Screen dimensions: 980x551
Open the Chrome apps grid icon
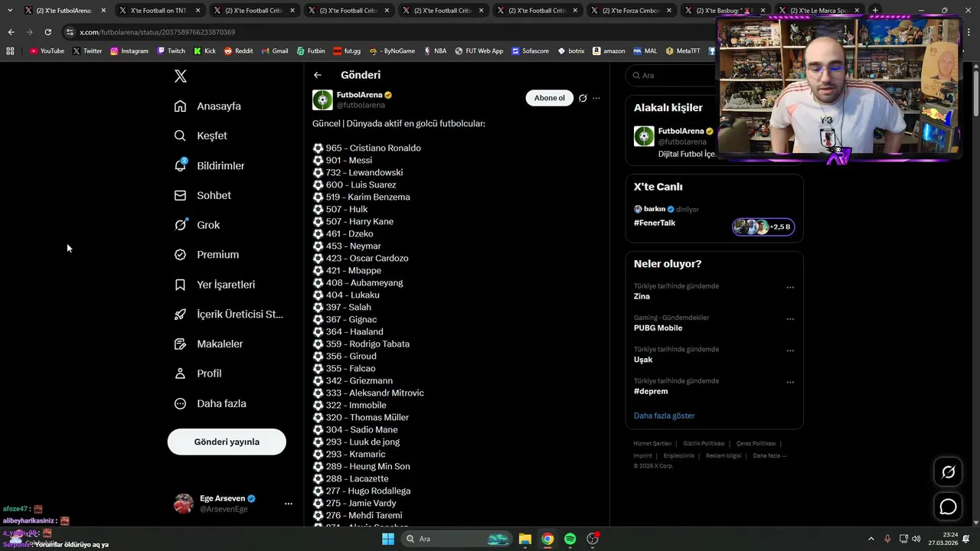[x=10, y=51]
